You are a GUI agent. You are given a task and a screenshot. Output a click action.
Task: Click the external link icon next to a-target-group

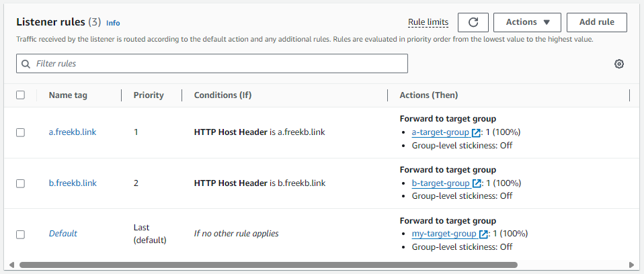coord(476,132)
